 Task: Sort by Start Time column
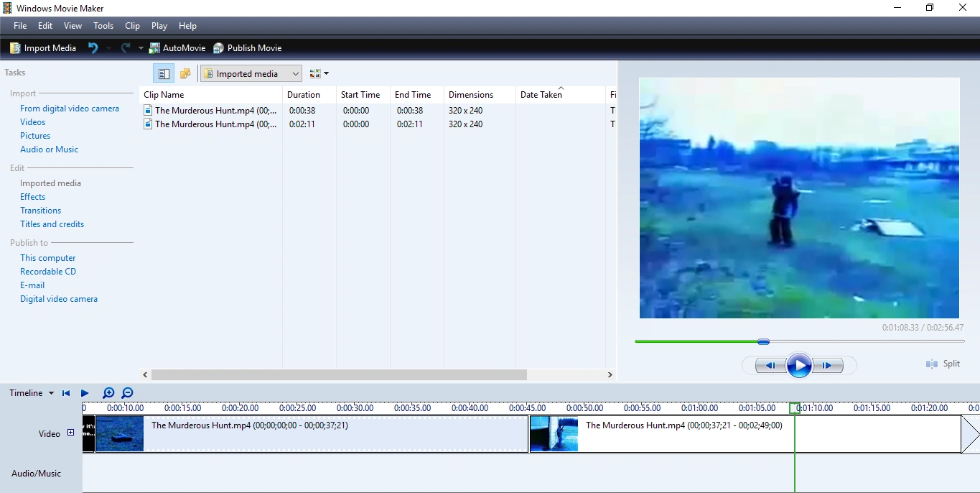(363, 95)
